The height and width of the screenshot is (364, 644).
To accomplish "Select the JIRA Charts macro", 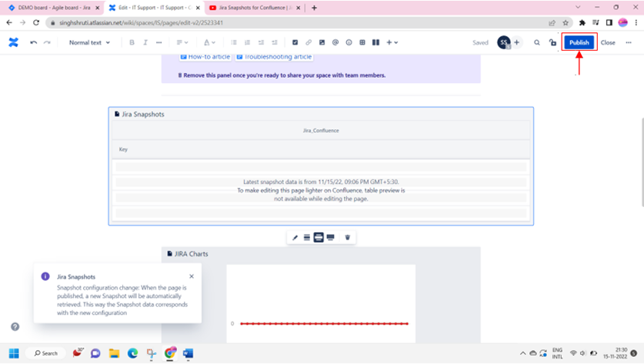I will point(321,295).
